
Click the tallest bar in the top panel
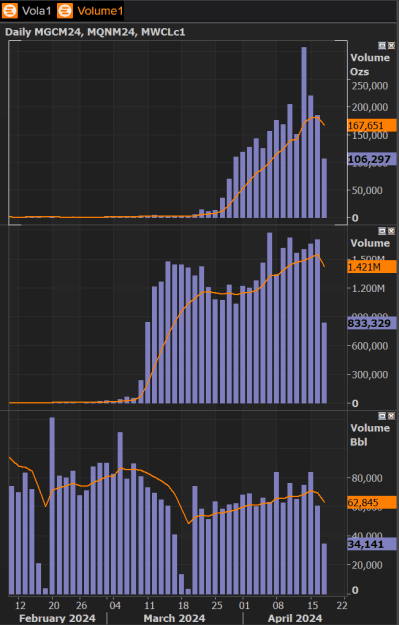304,132
